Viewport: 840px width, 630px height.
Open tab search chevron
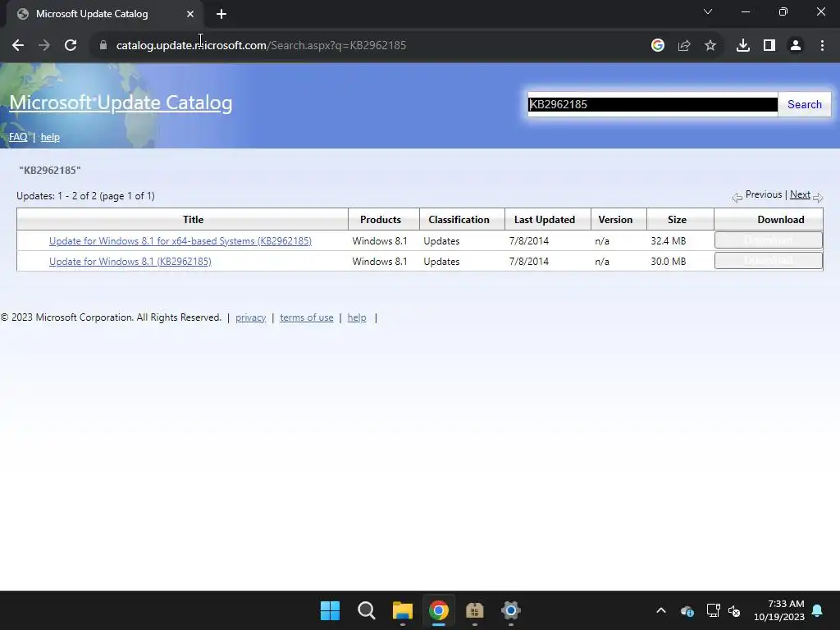click(x=708, y=11)
